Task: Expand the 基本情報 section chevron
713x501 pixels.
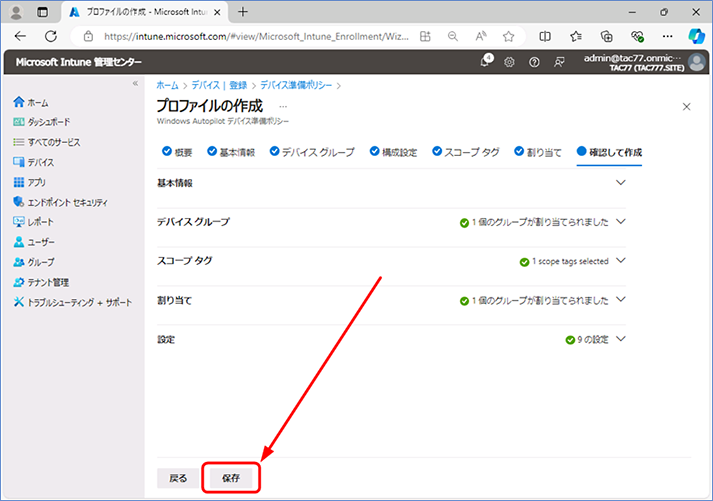Action: tap(621, 183)
